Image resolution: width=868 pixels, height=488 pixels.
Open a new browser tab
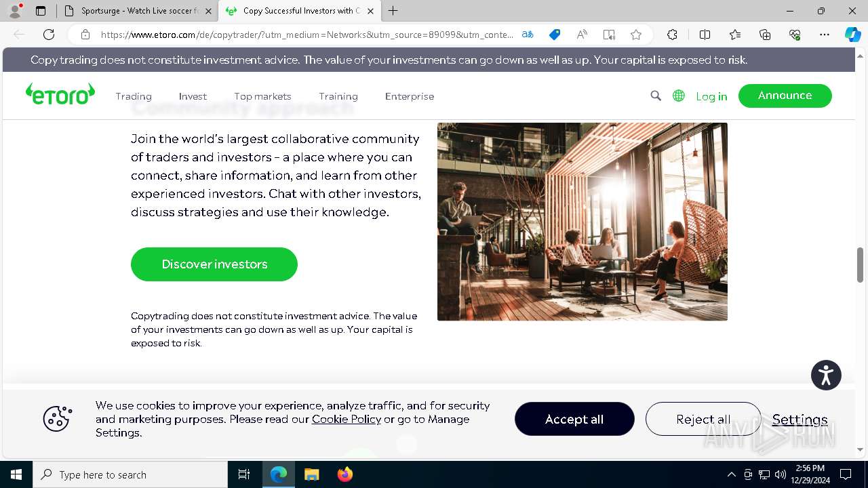point(393,11)
